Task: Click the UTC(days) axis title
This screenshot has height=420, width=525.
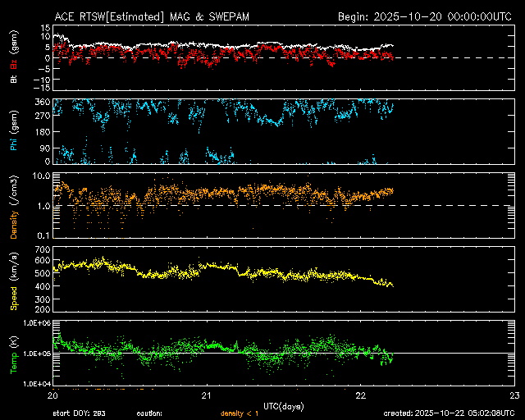Action: (x=284, y=404)
